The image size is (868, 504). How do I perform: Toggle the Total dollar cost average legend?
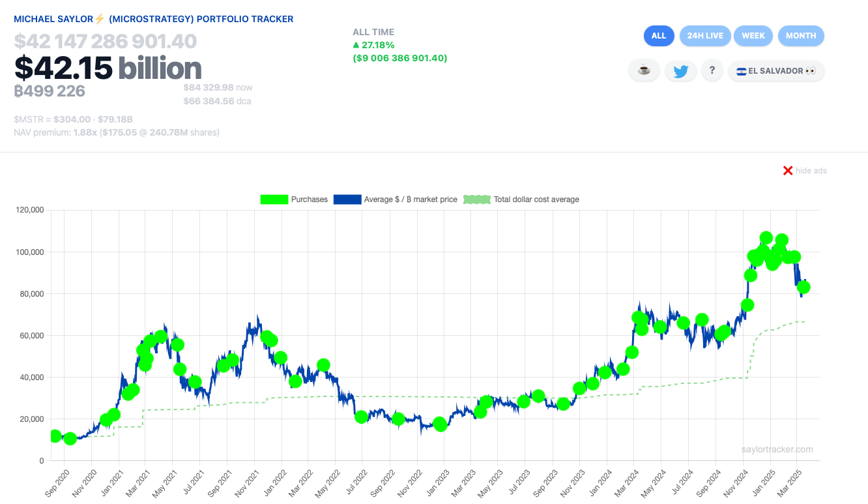coord(521,200)
